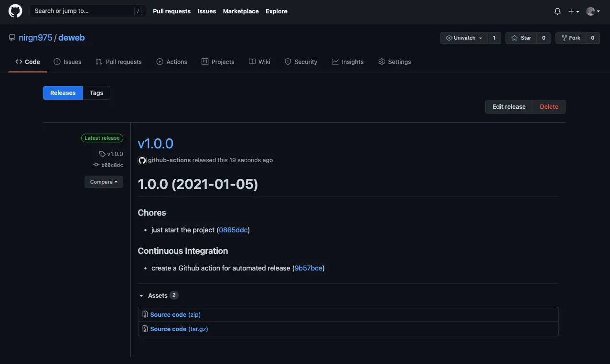Open commit link 0865ddc

(x=233, y=229)
